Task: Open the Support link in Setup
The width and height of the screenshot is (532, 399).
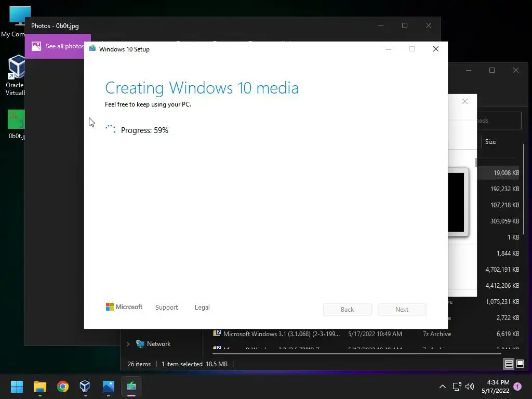Action: [167, 308]
